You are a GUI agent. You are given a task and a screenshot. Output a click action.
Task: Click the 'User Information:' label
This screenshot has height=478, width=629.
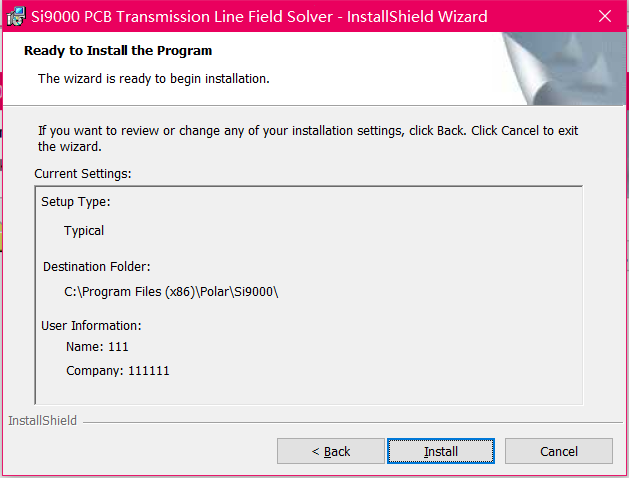click(x=91, y=326)
